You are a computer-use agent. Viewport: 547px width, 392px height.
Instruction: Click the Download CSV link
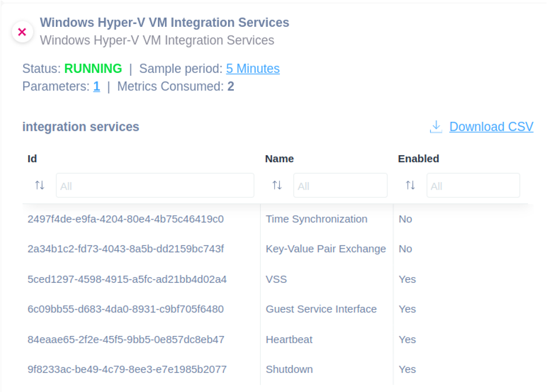(x=491, y=127)
